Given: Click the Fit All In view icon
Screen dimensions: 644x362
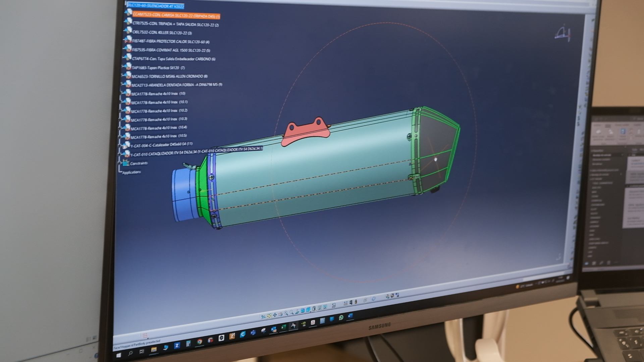Looking at the screenshot, I should pyautogui.click(x=269, y=316).
